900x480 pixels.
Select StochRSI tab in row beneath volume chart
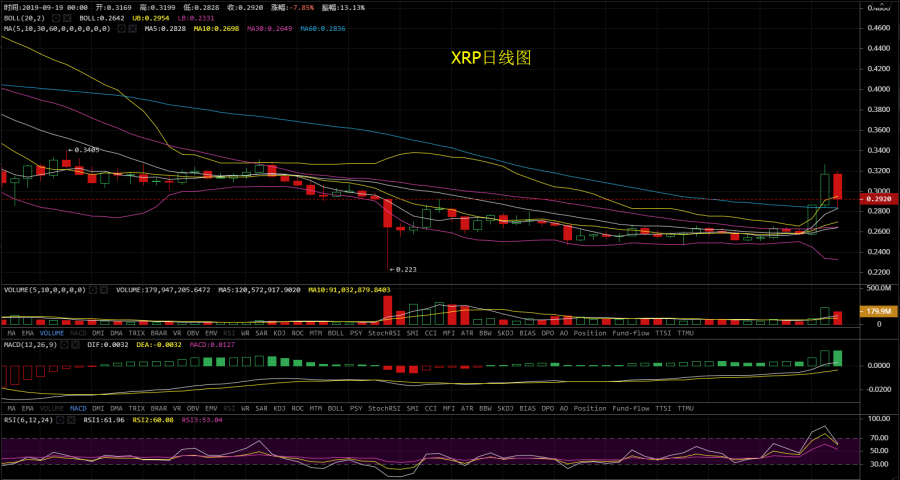[385, 332]
